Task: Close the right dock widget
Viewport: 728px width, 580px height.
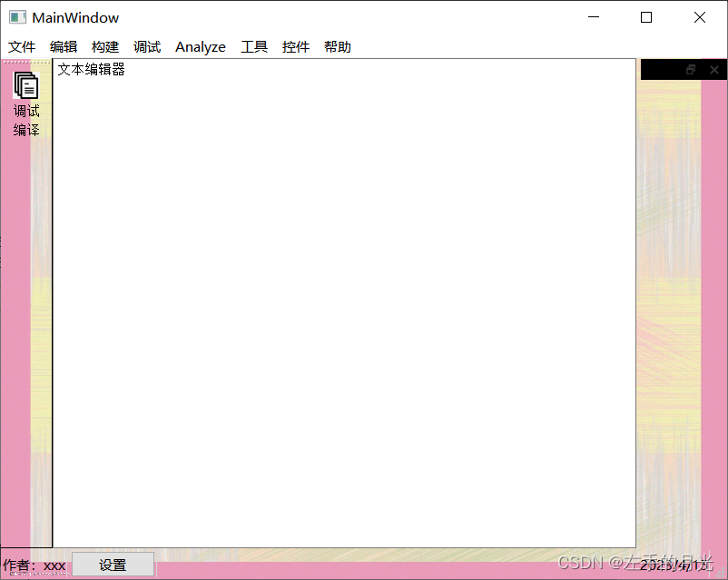Action: [713, 69]
